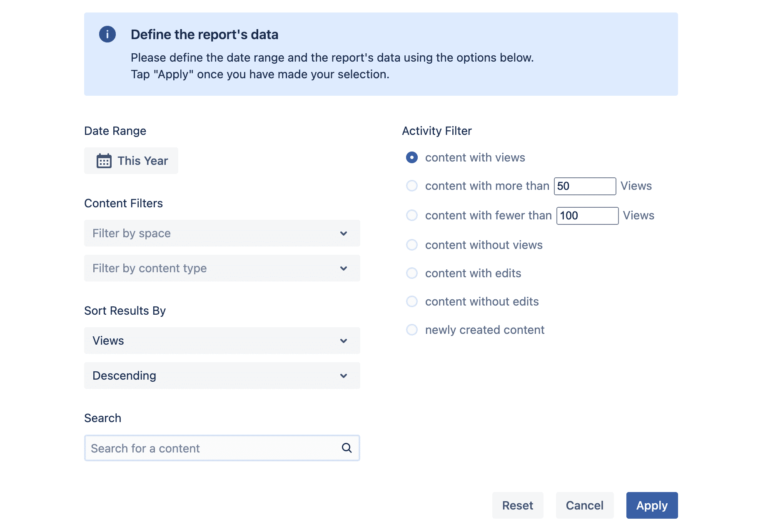
Task: Click the Reset button
Action: point(518,505)
